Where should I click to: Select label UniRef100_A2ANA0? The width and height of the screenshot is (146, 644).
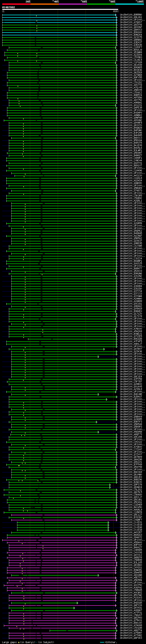click(131, 299)
